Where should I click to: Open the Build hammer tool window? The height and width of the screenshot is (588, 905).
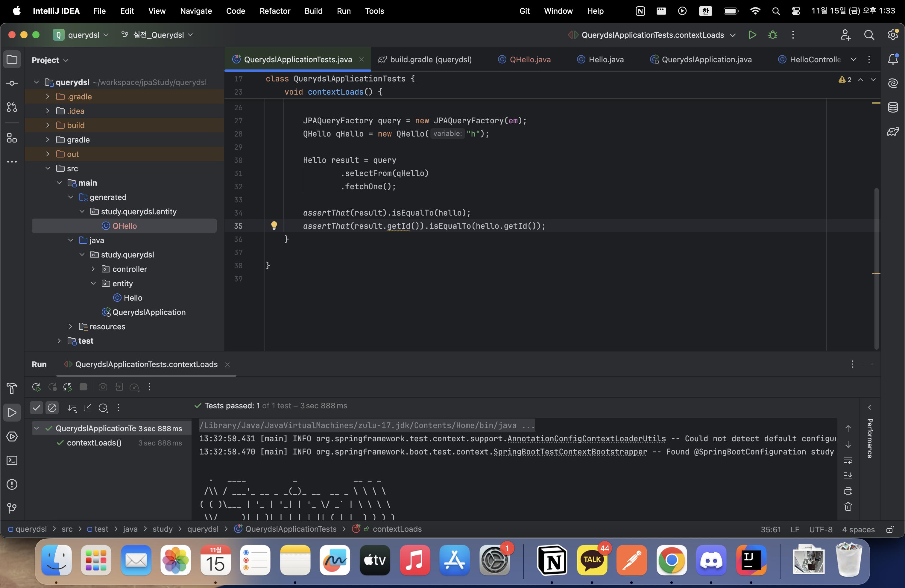point(12,389)
